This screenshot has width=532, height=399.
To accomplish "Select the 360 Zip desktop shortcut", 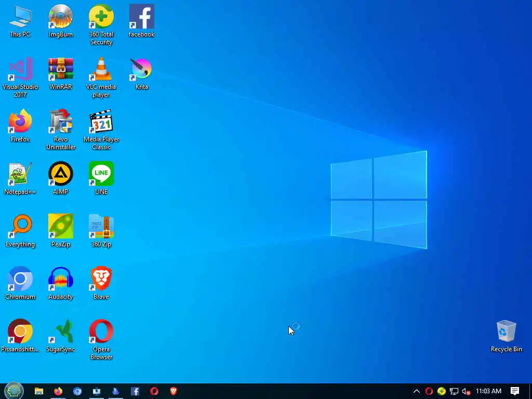I will pos(101,231).
